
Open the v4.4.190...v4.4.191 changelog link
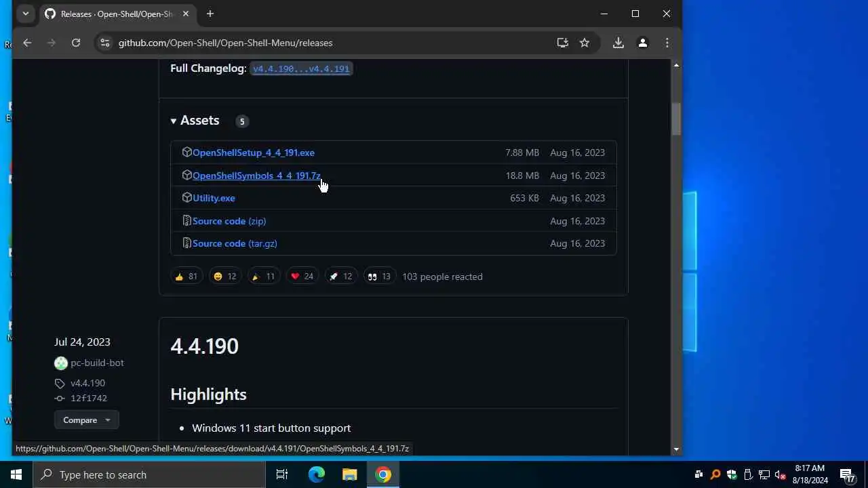[301, 68]
